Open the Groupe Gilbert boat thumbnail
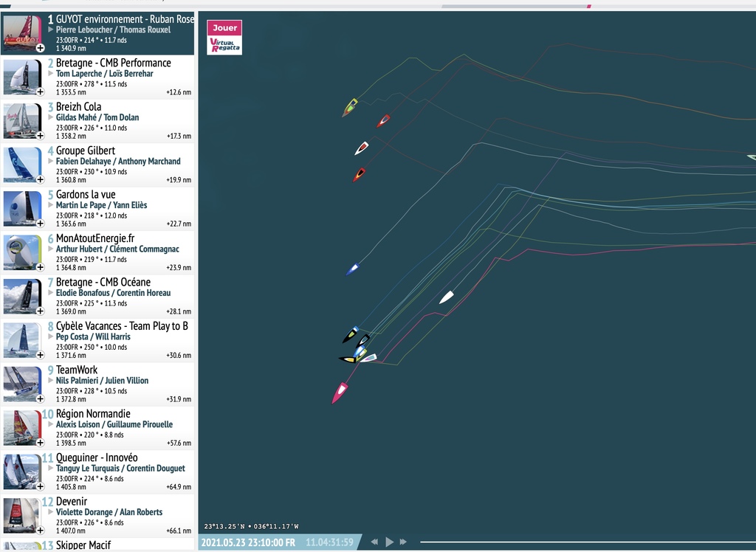Image resolution: width=756 pixels, height=552 pixels. tap(22, 164)
